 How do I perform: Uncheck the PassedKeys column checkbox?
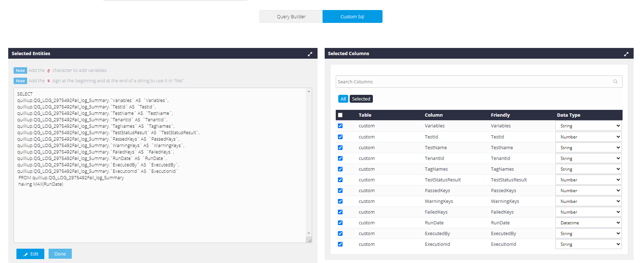[x=340, y=190]
